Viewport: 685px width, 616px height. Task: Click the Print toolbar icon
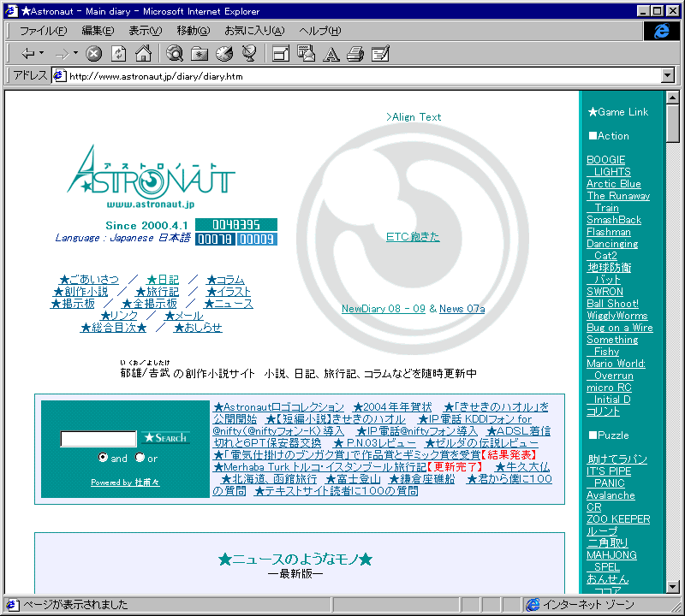(x=355, y=54)
